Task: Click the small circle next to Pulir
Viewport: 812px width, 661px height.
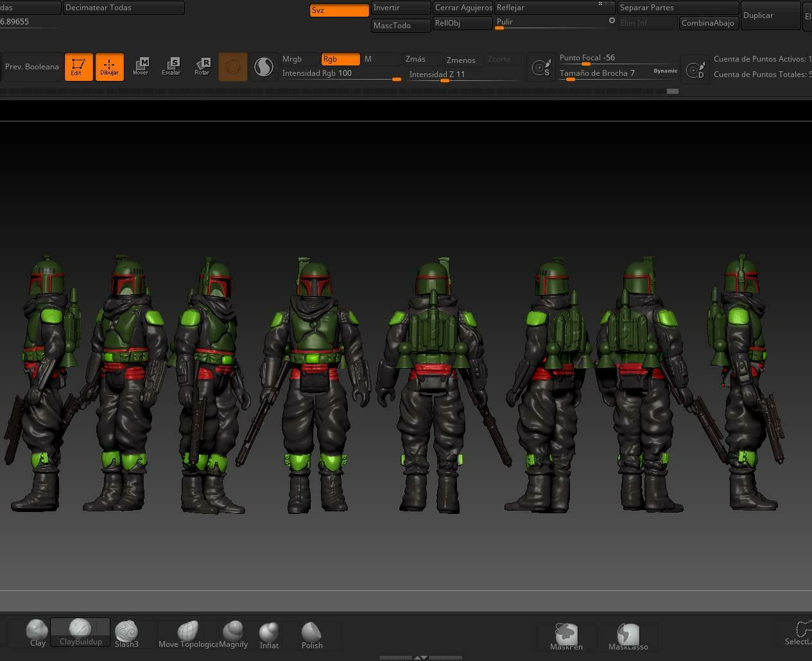Action: coord(612,21)
